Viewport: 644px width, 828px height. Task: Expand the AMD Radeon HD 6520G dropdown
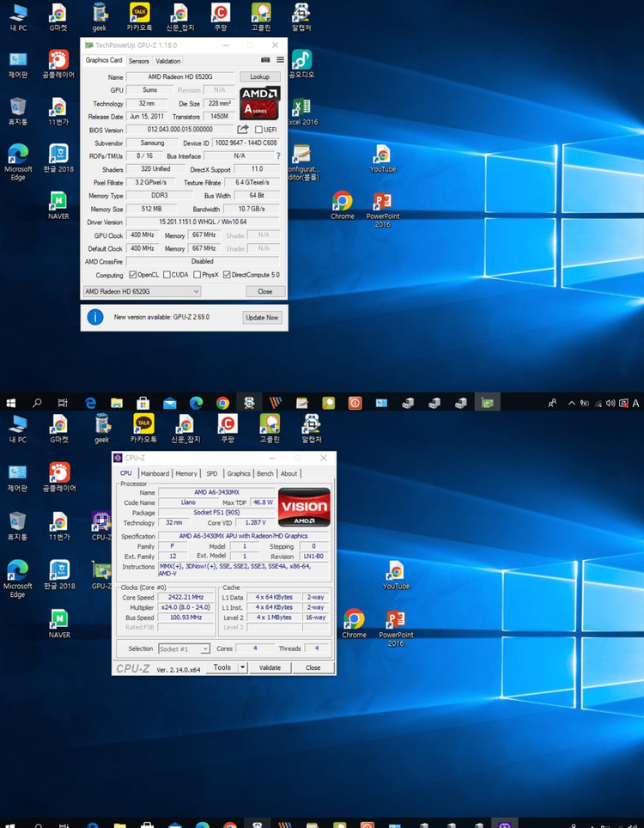(196, 291)
